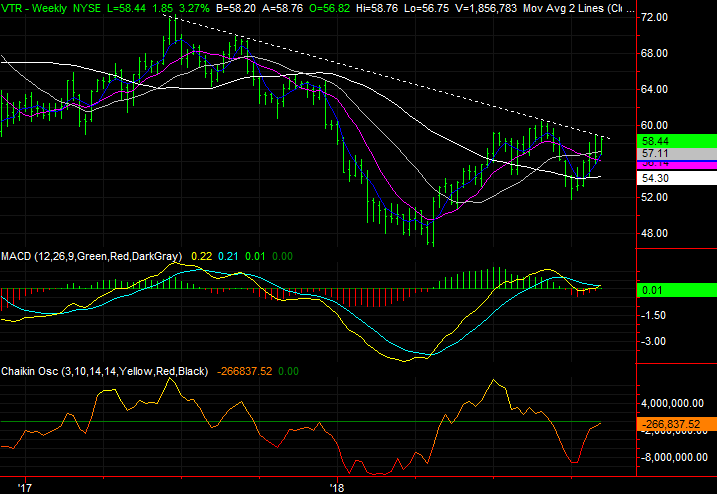717x494 pixels.
Task: Click the magenta moving average price marker
Action: point(677,164)
